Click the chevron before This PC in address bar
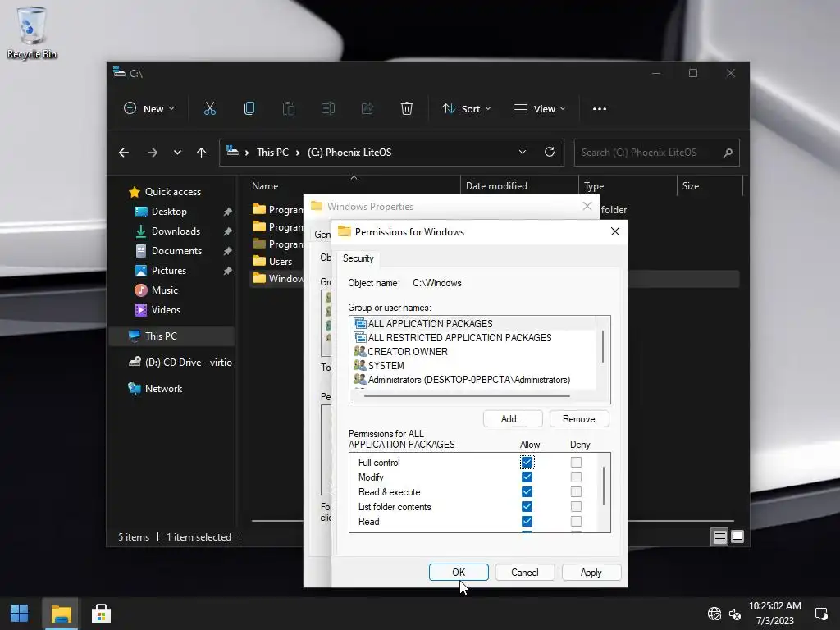This screenshot has height=630, width=840. 247,153
